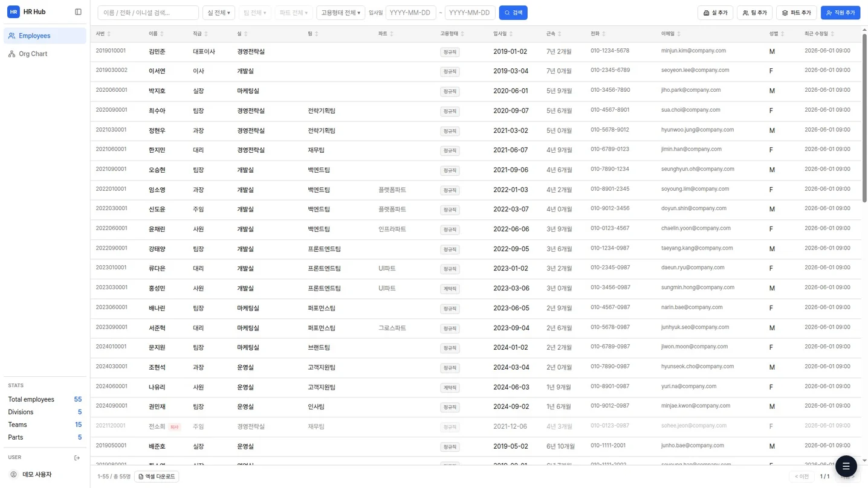This screenshot has width=868, height=488.
Task: Click the Total employees stat
Action: coord(45,399)
